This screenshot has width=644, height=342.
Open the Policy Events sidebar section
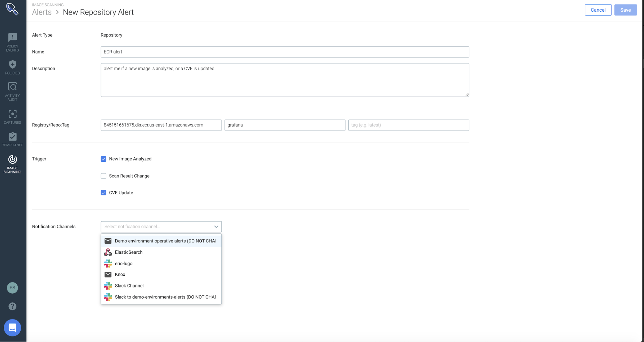pyautogui.click(x=12, y=42)
